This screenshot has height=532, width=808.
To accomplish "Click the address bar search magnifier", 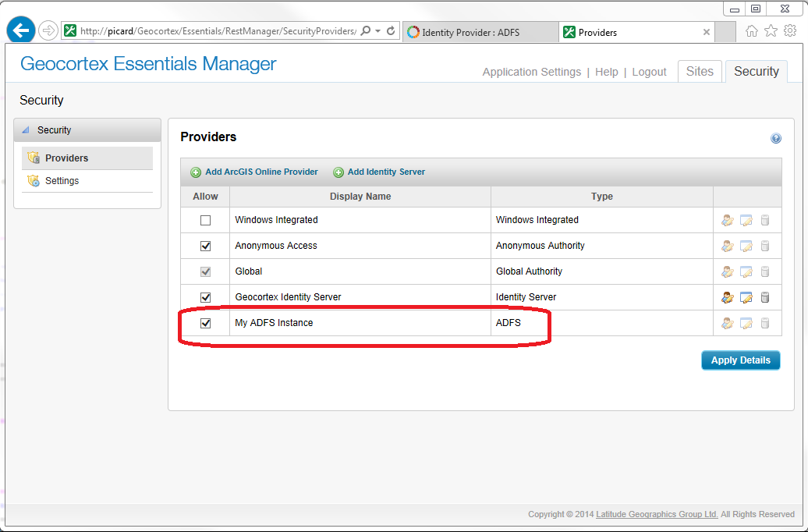I will click(x=365, y=31).
